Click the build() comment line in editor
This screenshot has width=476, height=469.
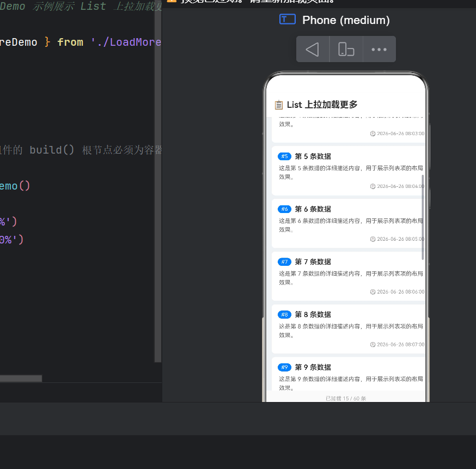click(x=81, y=150)
